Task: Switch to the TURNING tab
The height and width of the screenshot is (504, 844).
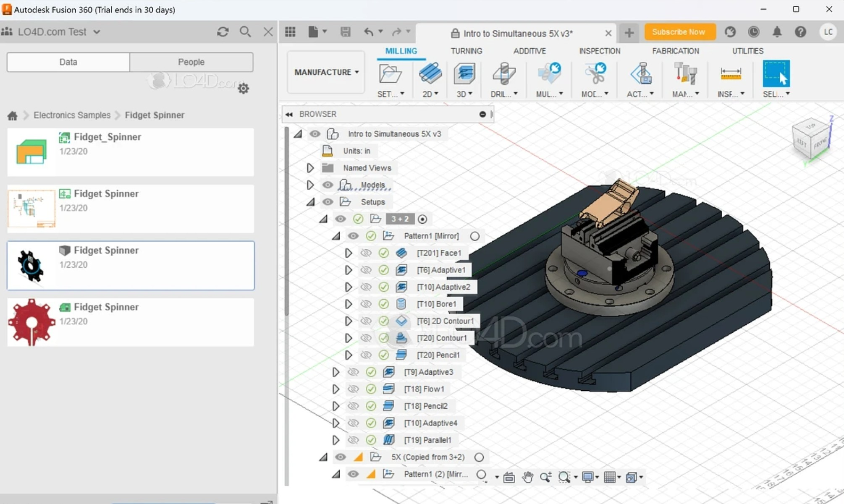Action: [x=466, y=51]
